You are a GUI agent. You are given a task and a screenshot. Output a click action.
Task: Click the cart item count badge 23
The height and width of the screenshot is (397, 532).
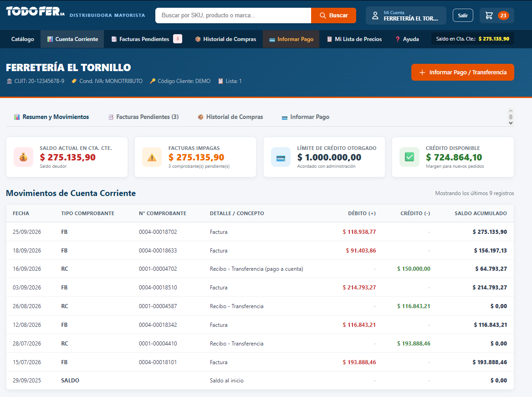tap(503, 15)
